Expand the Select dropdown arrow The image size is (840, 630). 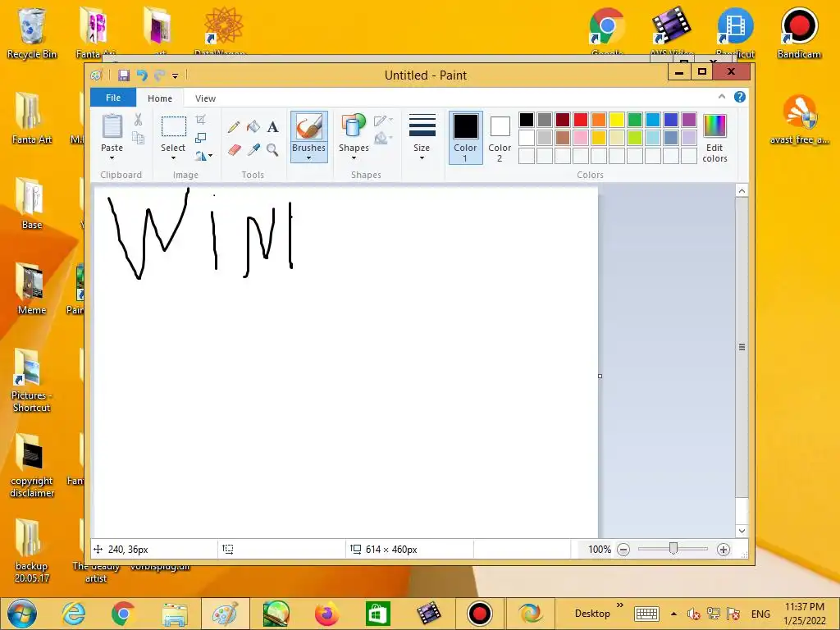pyautogui.click(x=173, y=158)
